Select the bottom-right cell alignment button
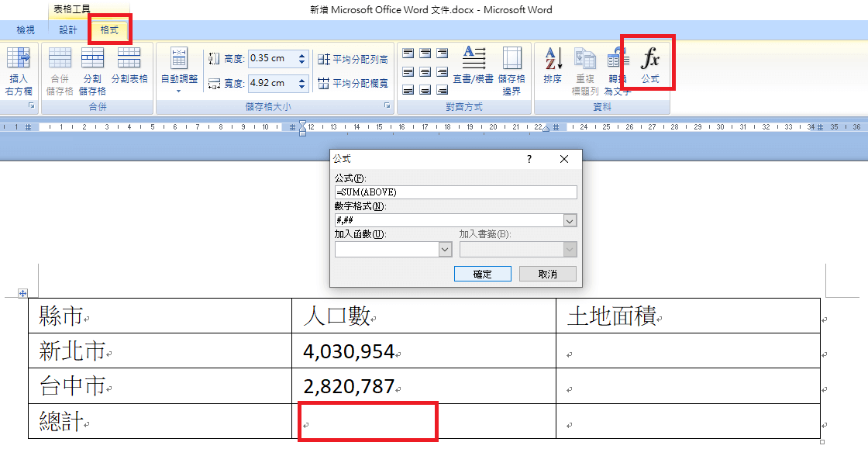The width and height of the screenshot is (868, 449). coord(443,90)
